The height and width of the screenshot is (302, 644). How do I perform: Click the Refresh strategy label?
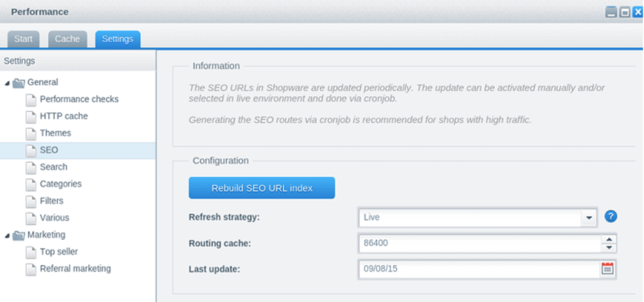click(225, 217)
